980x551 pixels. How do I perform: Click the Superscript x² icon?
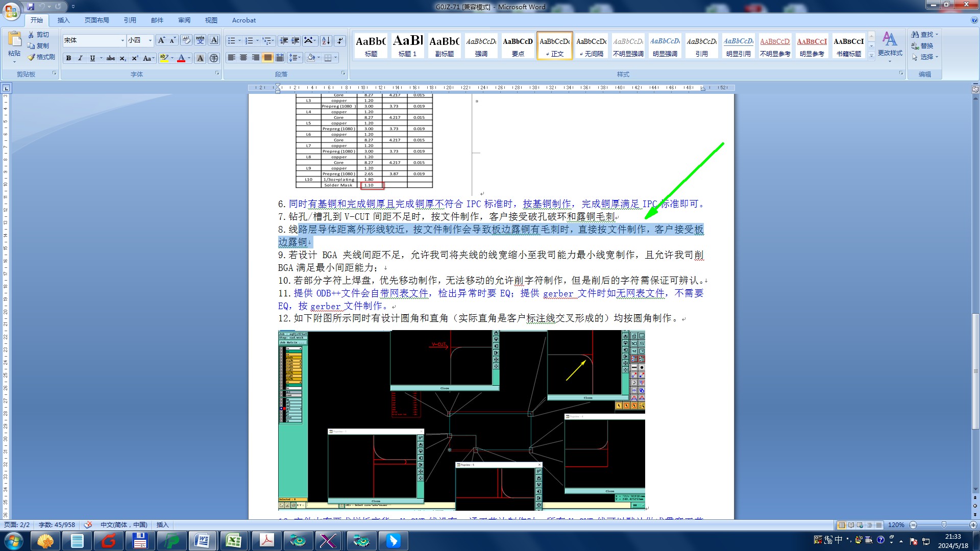tap(135, 58)
